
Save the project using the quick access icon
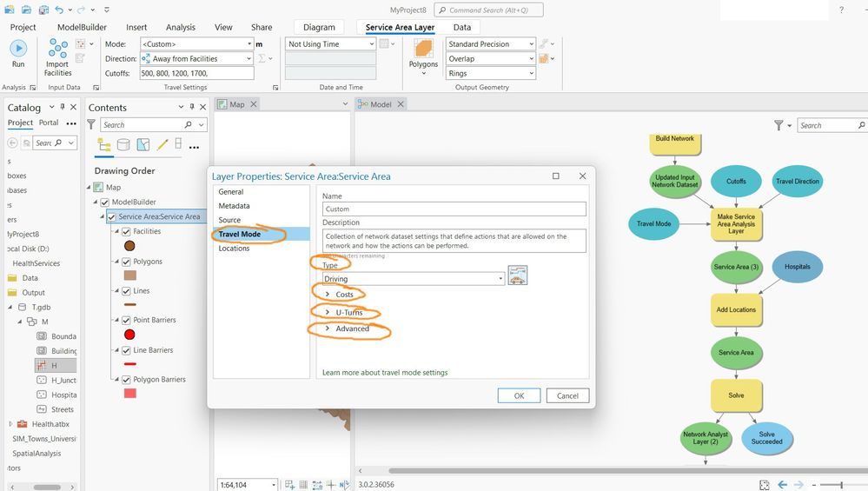[x=43, y=10]
